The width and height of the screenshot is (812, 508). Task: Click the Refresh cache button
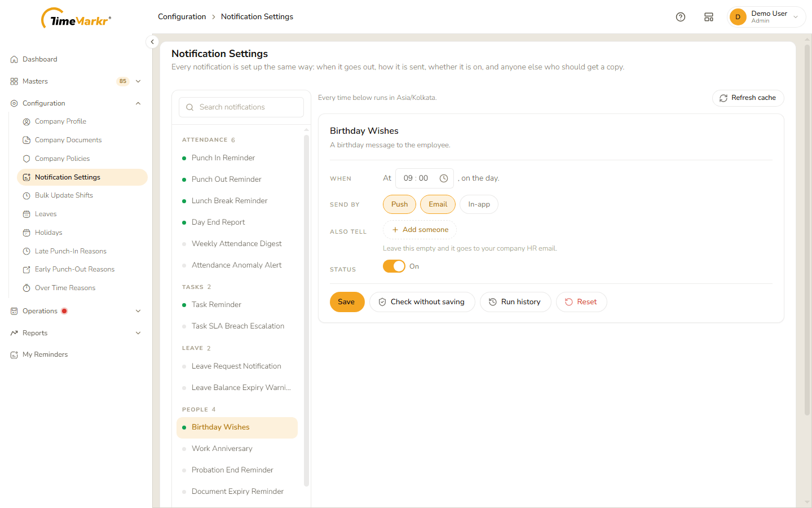tap(748, 98)
